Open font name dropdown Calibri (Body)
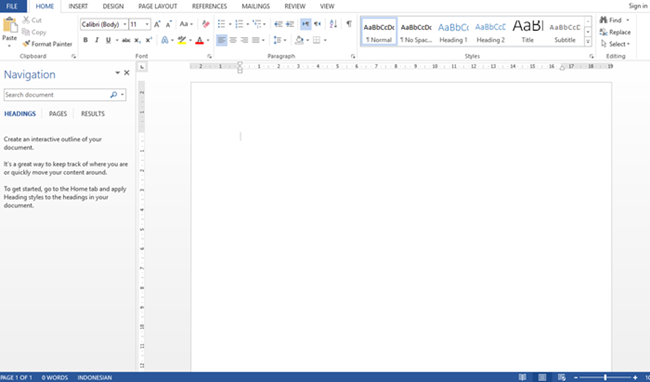This screenshot has width=650, height=382. point(124,24)
